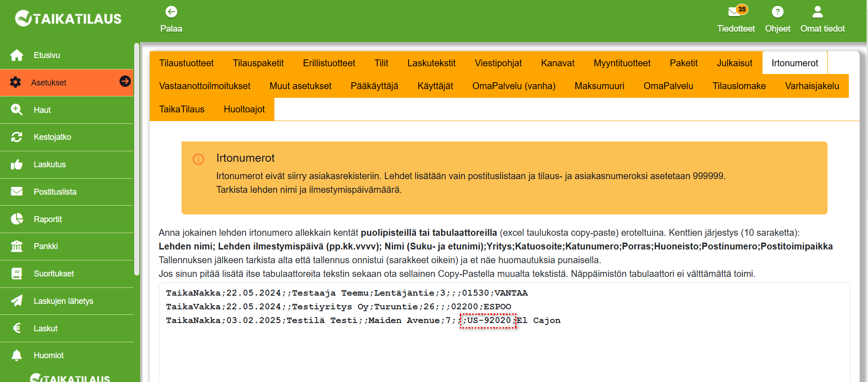Click the Postituslista envelope icon

click(17, 191)
